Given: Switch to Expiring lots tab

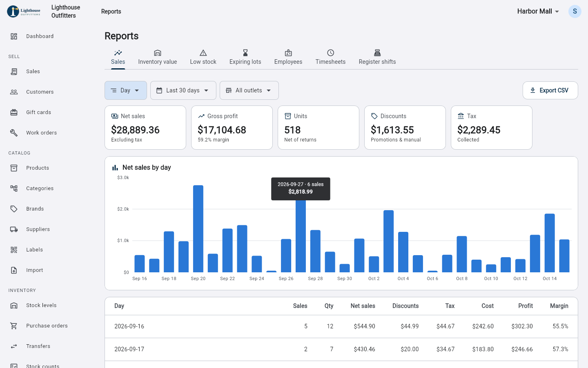Looking at the screenshot, I should tap(245, 58).
